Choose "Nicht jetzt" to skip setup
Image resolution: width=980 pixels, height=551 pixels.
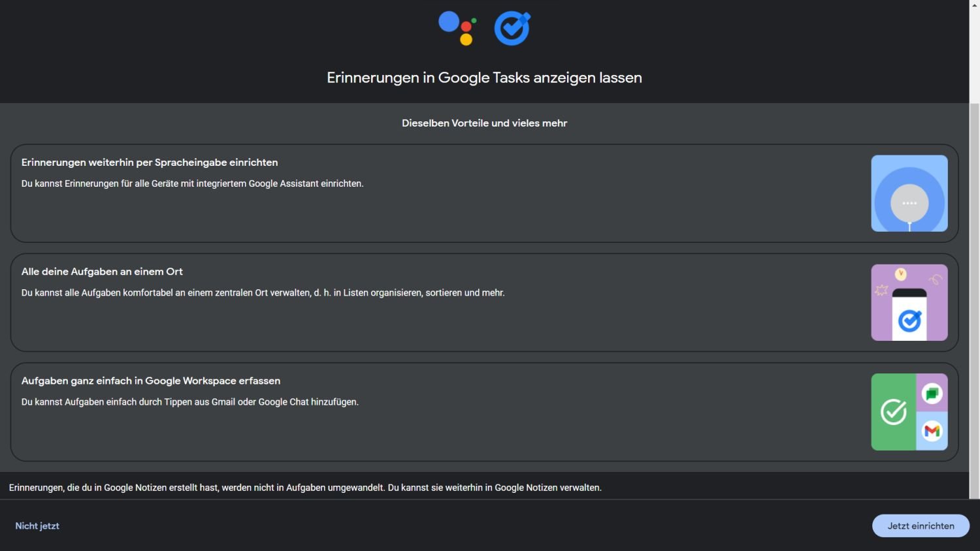point(37,526)
